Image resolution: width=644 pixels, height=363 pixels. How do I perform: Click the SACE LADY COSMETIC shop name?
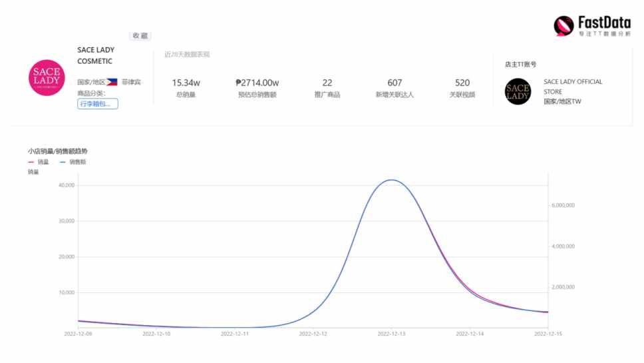[96, 55]
